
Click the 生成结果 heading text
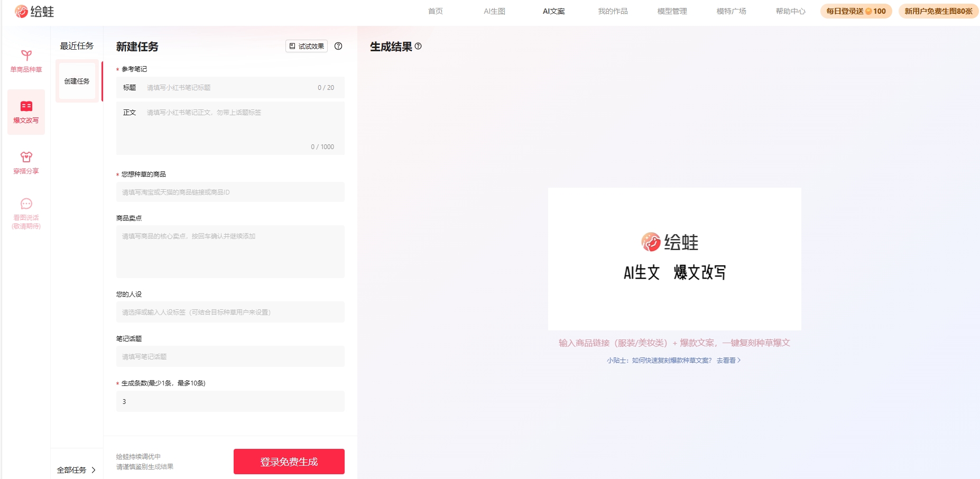391,47
